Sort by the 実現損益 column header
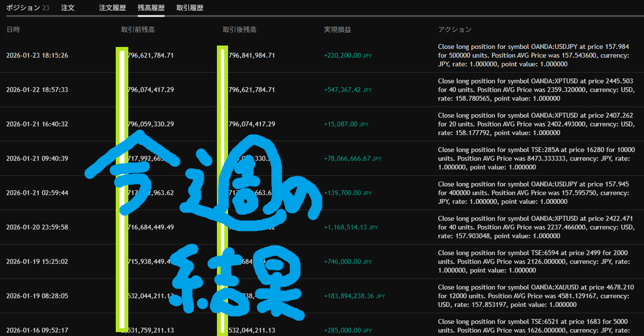 point(338,30)
